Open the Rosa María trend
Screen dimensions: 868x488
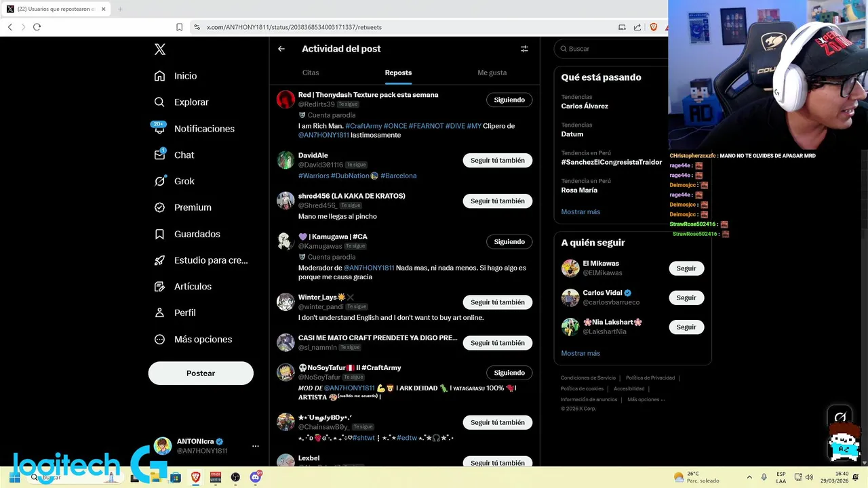[x=579, y=190]
